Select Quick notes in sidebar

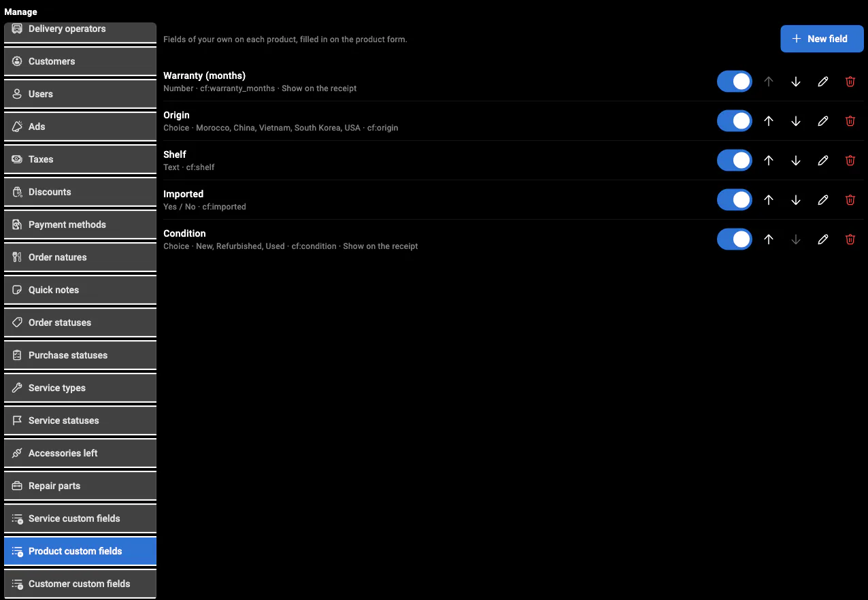(x=80, y=290)
